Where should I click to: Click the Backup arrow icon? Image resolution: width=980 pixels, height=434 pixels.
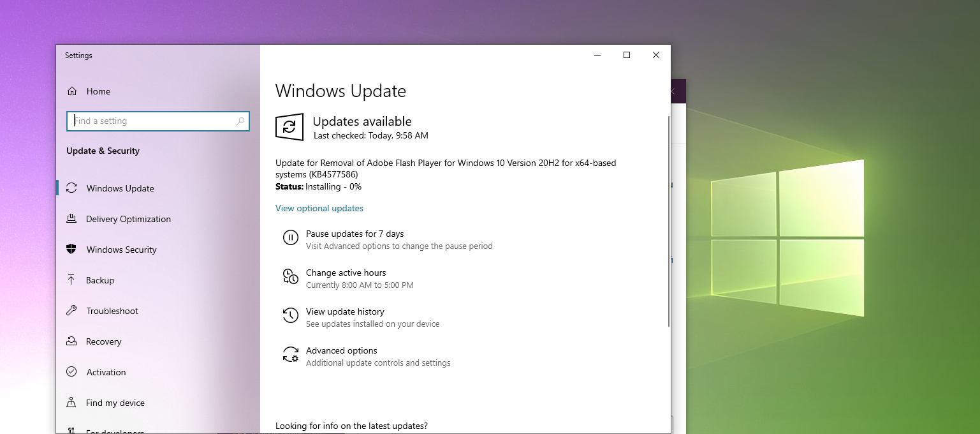(x=71, y=280)
